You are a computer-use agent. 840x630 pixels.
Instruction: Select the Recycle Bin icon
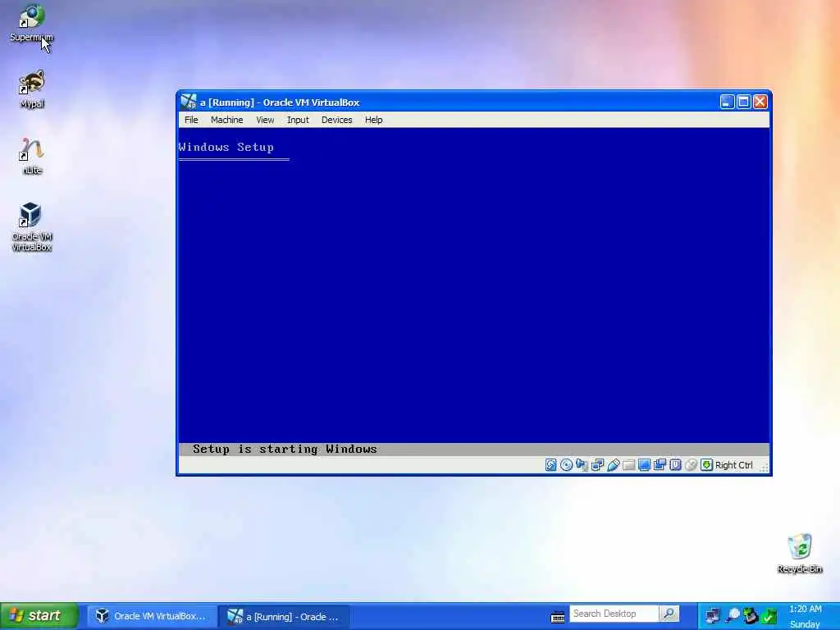click(x=799, y=554)
